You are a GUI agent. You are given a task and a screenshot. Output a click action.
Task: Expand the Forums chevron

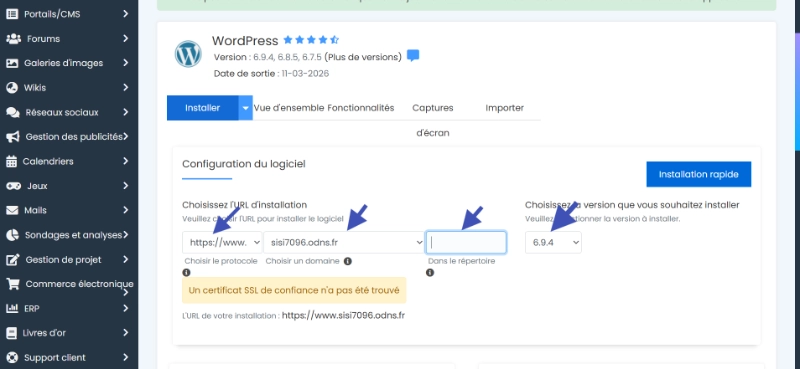pyautogui.click(x=126, y=38)
